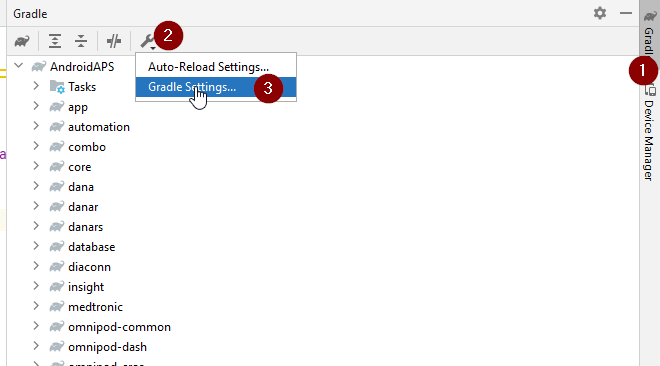Select the Gradle side tab
Viewport: 660px width, 366px height.
coord(649,34)
